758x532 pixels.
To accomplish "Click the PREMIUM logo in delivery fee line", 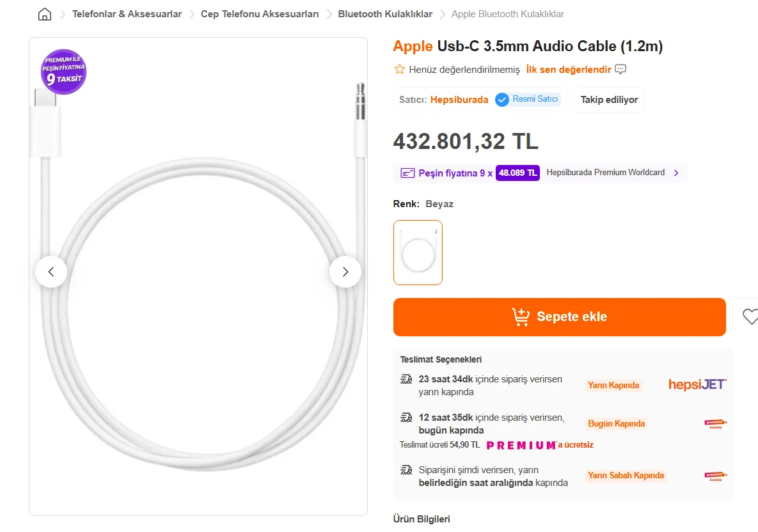I will [x=521, y=445].
